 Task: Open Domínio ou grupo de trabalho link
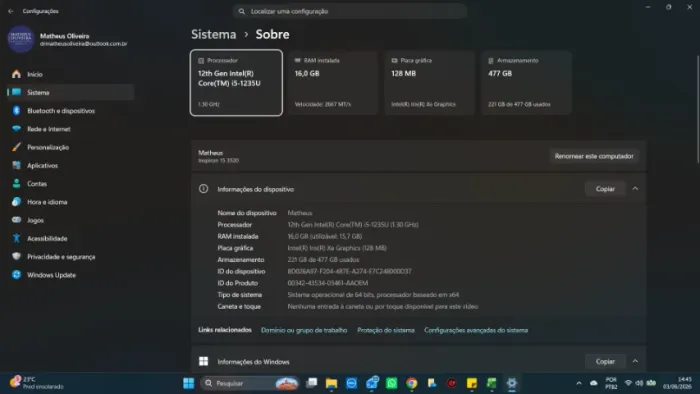pyautogui.click(x=304, y=330)
